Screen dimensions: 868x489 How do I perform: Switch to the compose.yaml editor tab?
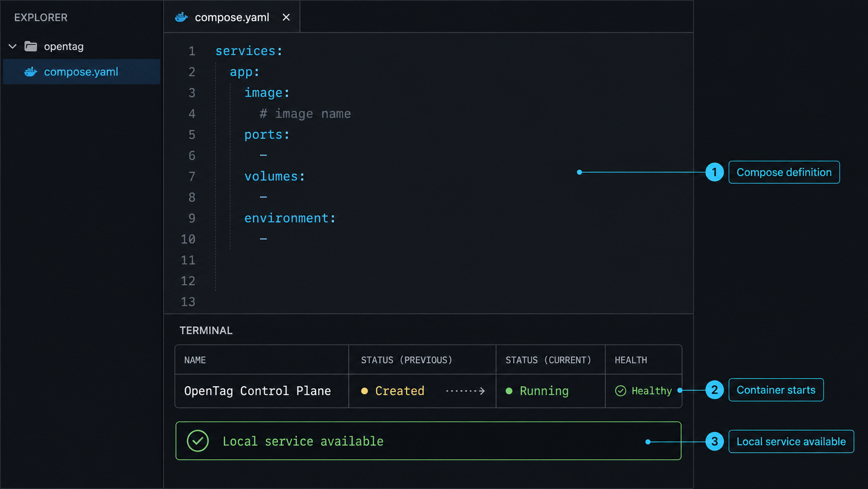(232, 17)
